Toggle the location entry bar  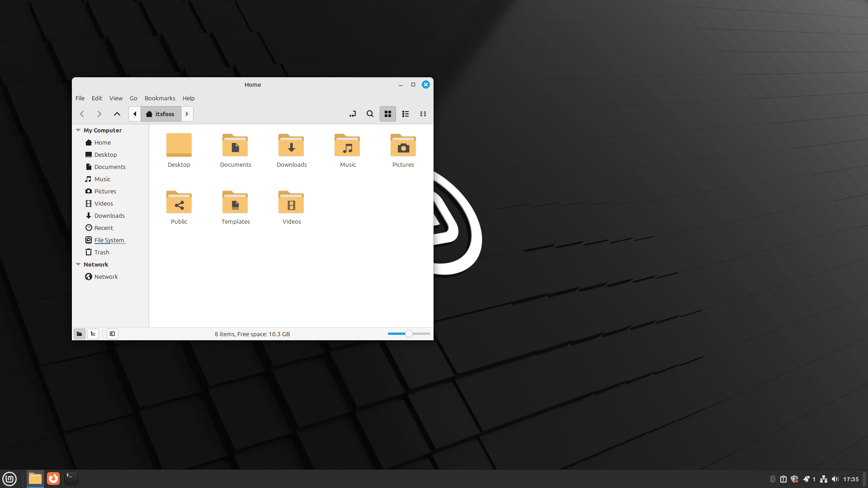pos(353,114)
